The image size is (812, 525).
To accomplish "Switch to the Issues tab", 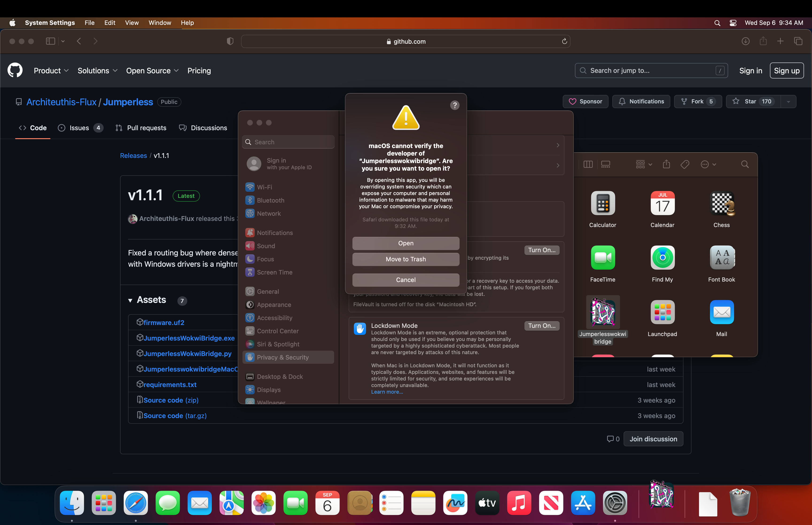I will pyautogui.click(x=79, y=128).
